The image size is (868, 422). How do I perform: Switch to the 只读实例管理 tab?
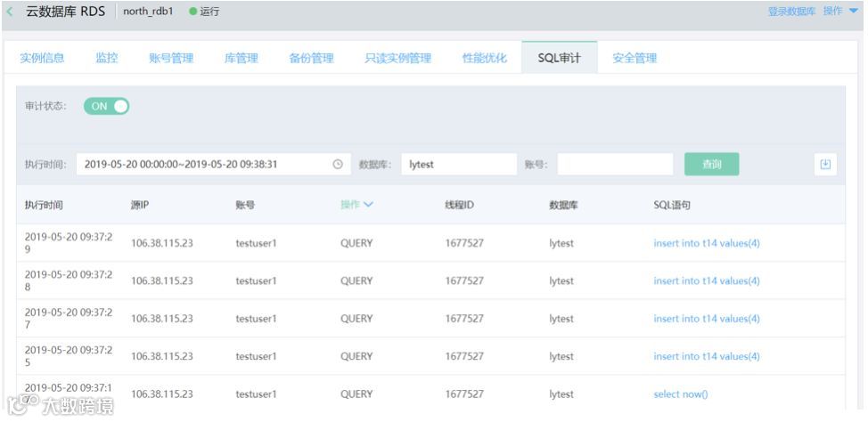[x=398, y=58]
